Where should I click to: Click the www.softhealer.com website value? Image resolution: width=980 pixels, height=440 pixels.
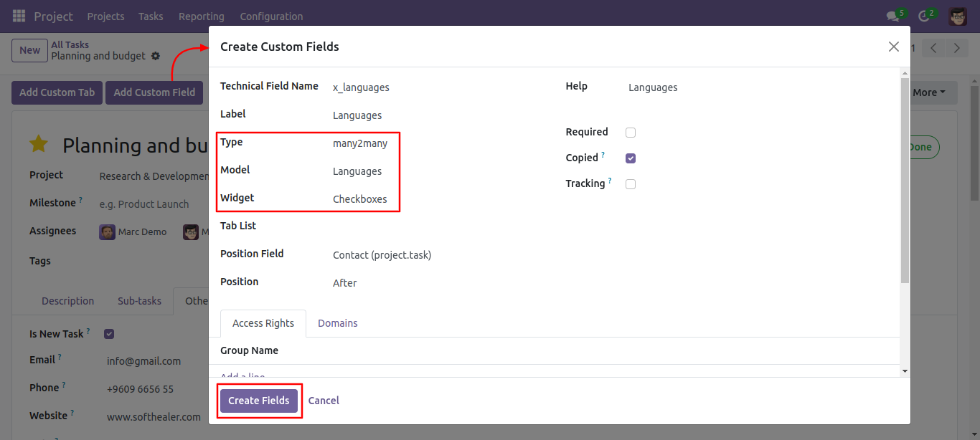pos(154,417)
